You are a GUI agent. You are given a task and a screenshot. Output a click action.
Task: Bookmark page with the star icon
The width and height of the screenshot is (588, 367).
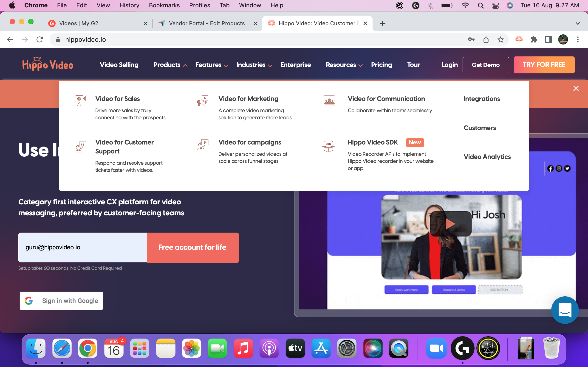(500, 39)
